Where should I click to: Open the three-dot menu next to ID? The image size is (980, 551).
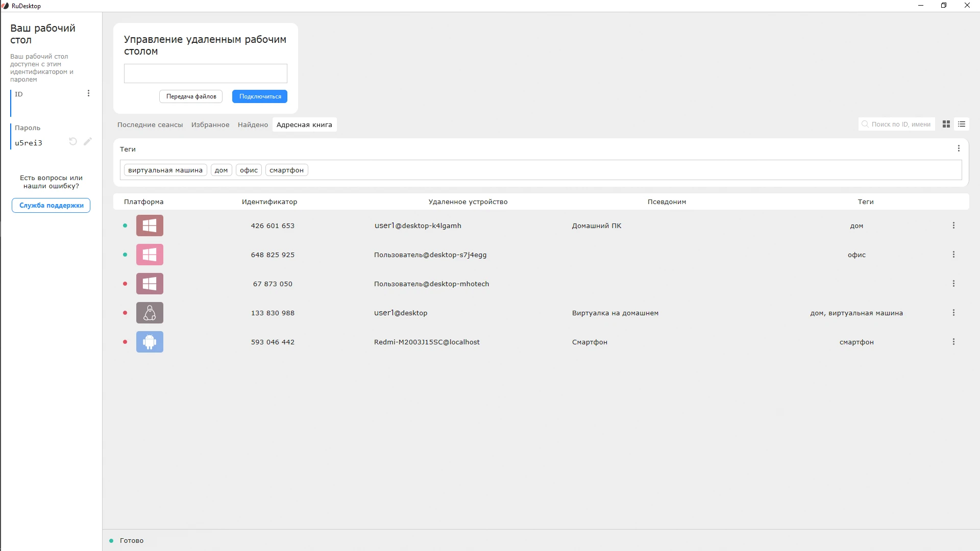(88, 93)
